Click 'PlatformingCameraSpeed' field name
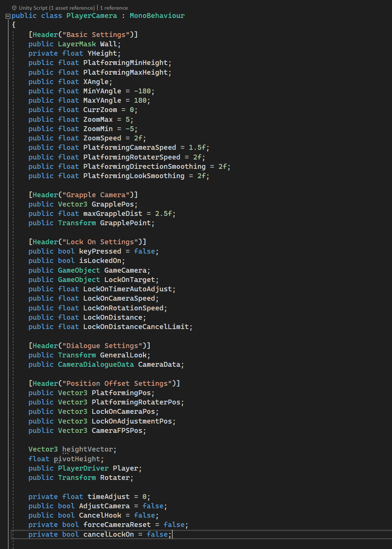This screenshot has height=549, width=392. [x=130, y=148]
